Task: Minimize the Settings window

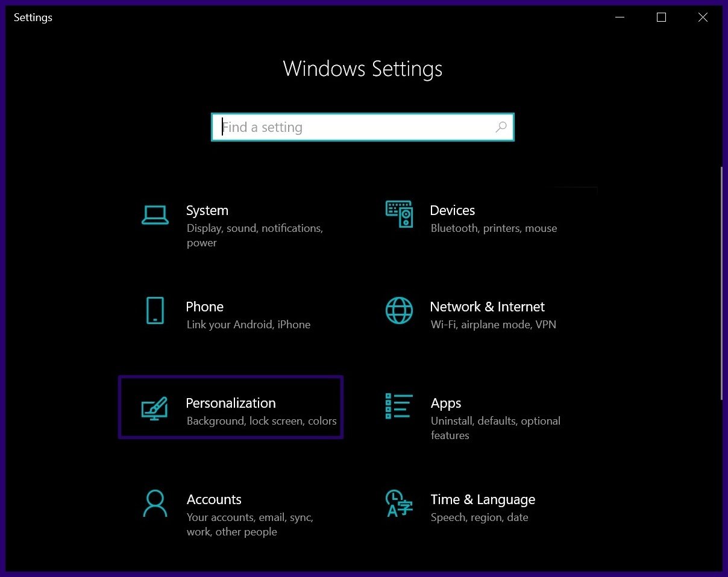Action: pyautogui.click(x=620, y=17)
